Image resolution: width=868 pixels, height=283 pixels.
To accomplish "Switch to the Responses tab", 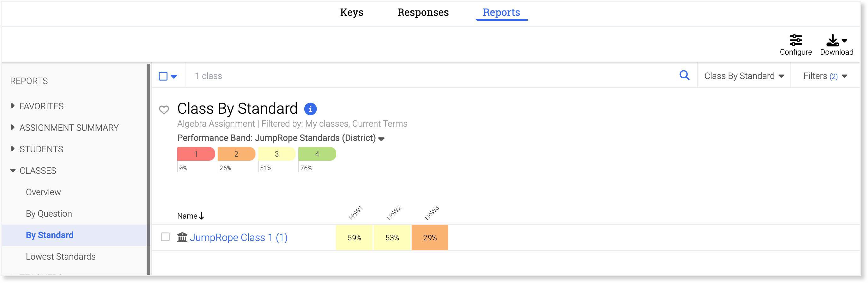I will 423,13.
